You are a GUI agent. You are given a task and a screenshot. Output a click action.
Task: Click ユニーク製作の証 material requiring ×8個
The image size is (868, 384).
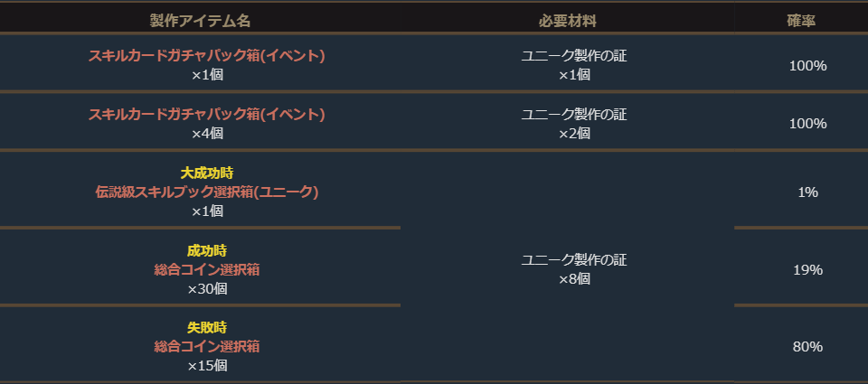[574, 260]
